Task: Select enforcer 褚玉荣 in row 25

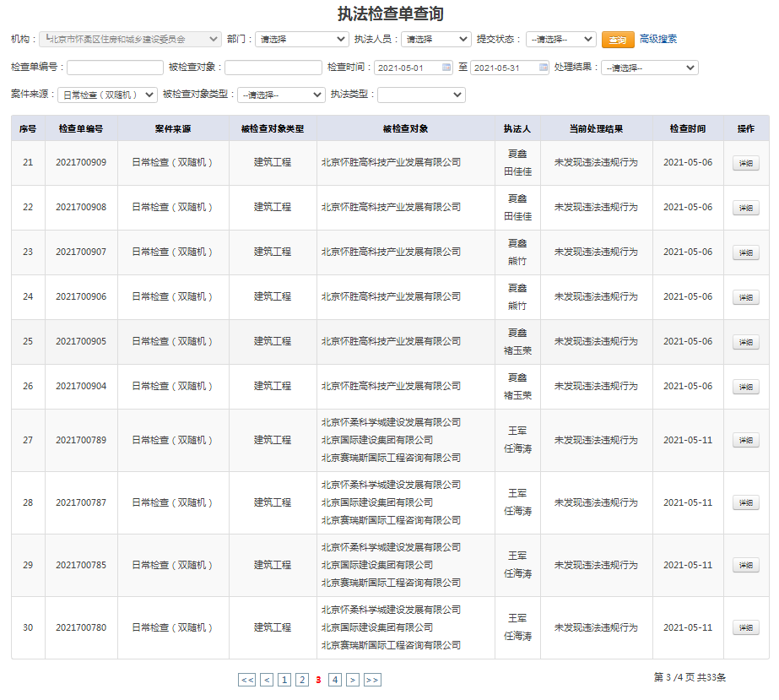Action: click(517, 350)
